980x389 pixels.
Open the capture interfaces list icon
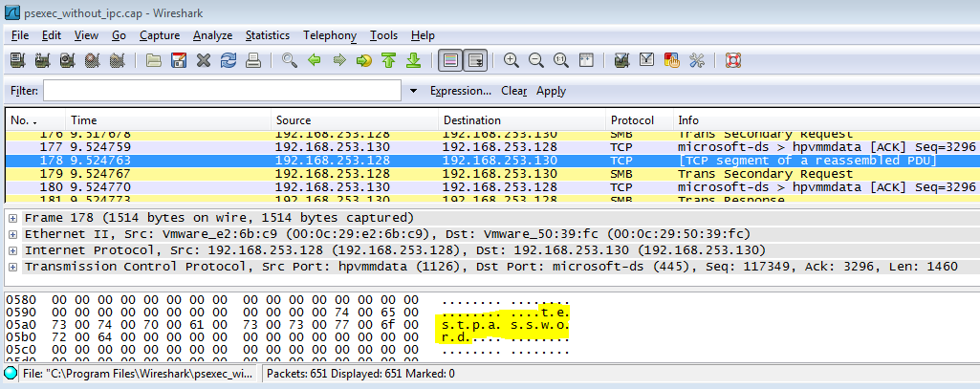point(17,60)
